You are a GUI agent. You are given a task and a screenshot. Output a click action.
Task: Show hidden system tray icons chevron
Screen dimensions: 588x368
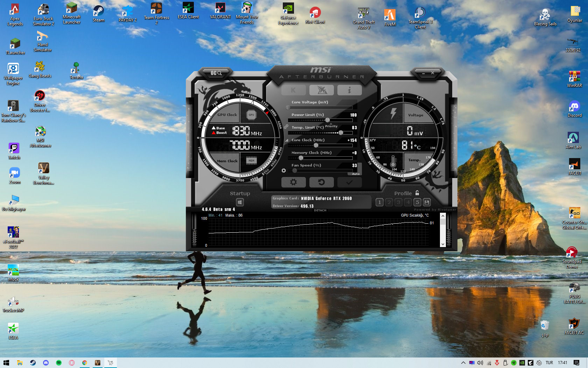[x=463, y=363]
